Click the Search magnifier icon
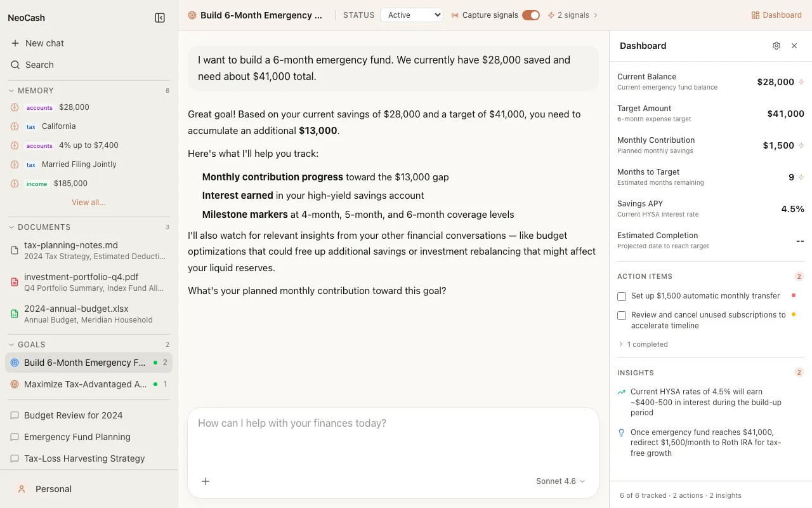This screenshot has height=508, width=812. tap(15, 65)
